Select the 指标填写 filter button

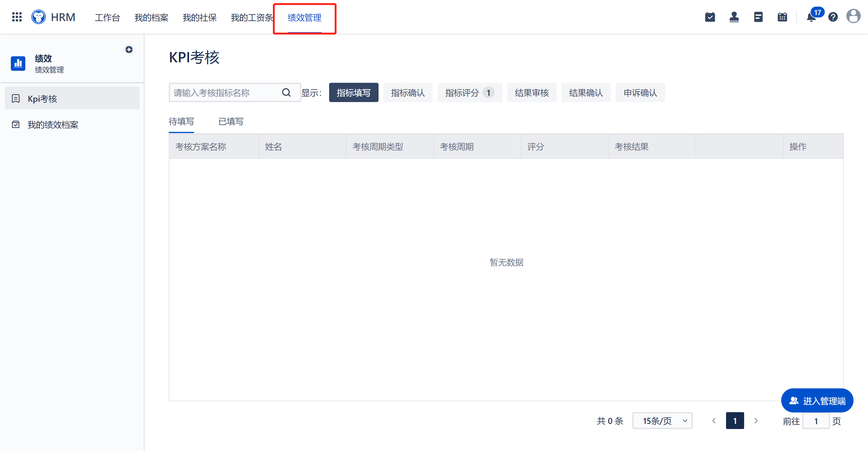click(354, 92)
